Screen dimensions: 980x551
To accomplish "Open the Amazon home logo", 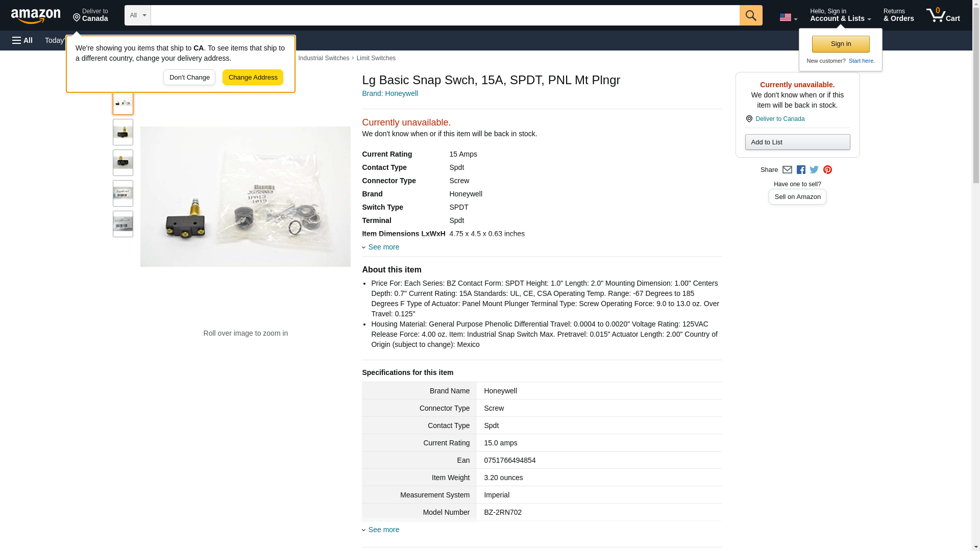I will [x=36, y=16].
